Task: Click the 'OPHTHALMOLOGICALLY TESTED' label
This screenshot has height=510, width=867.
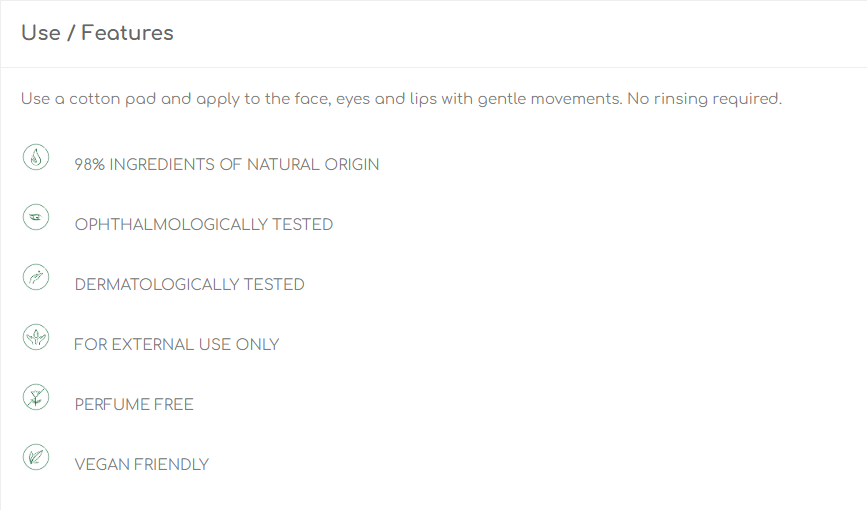Action: tap(203, 225)
